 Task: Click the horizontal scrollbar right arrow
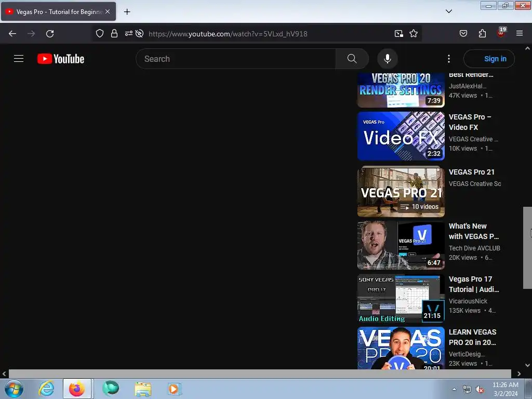(x=519, y=374)
